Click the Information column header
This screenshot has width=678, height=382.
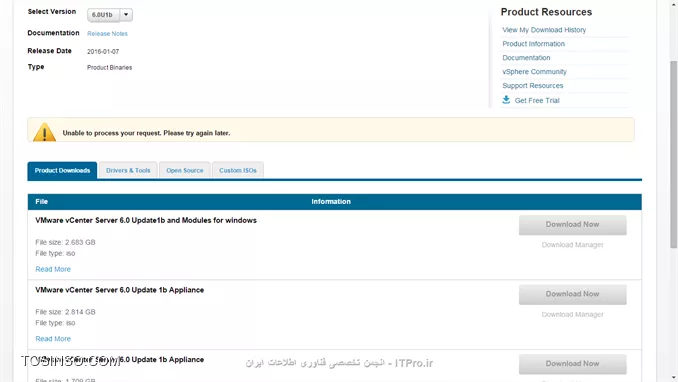(x=331, y=202)
